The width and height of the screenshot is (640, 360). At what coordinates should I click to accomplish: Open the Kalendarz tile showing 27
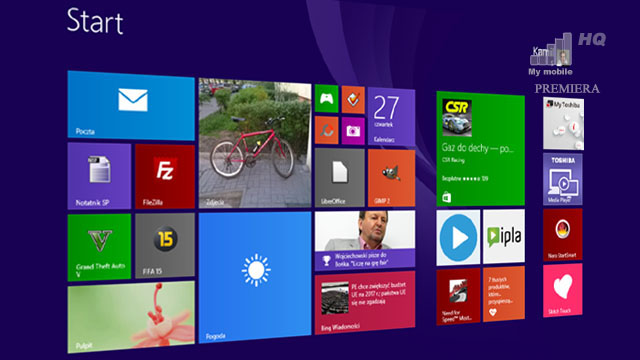[x=391, y=117]
